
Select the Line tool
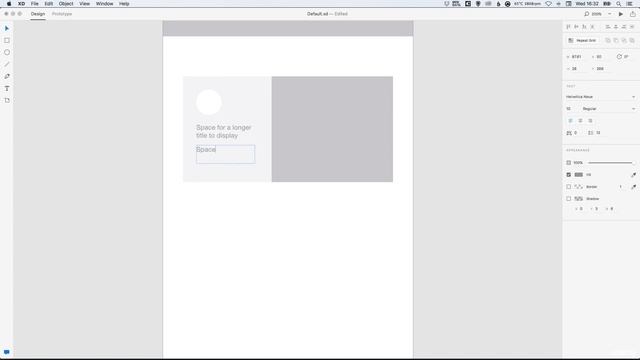(x=7, y=64)
